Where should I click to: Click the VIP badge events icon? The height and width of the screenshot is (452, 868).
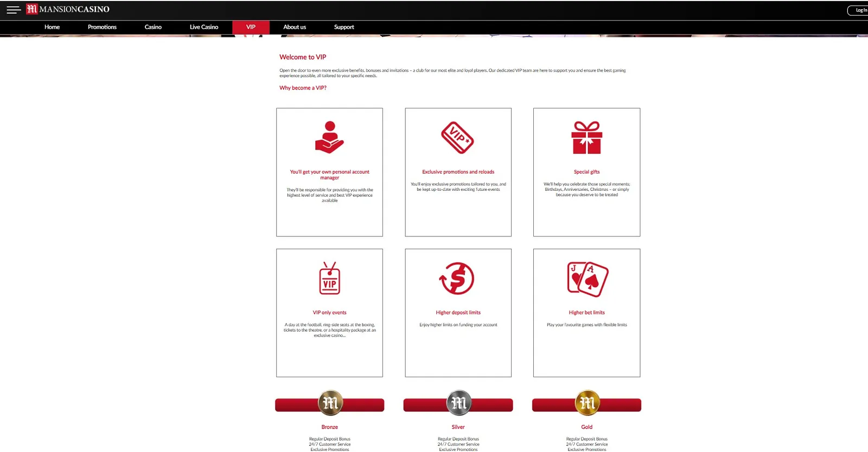[329, 279]
